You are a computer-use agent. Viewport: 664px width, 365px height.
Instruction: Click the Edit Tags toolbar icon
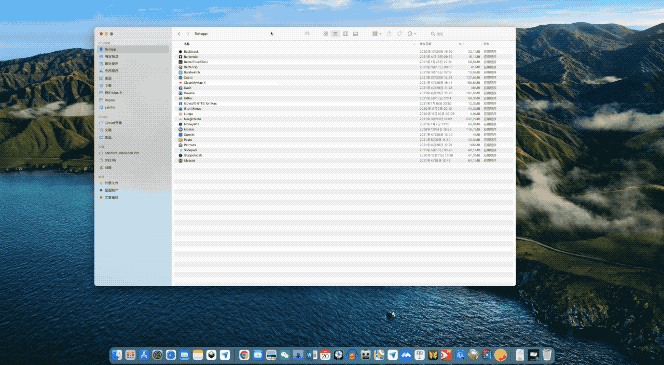click(x=399, y=33)
